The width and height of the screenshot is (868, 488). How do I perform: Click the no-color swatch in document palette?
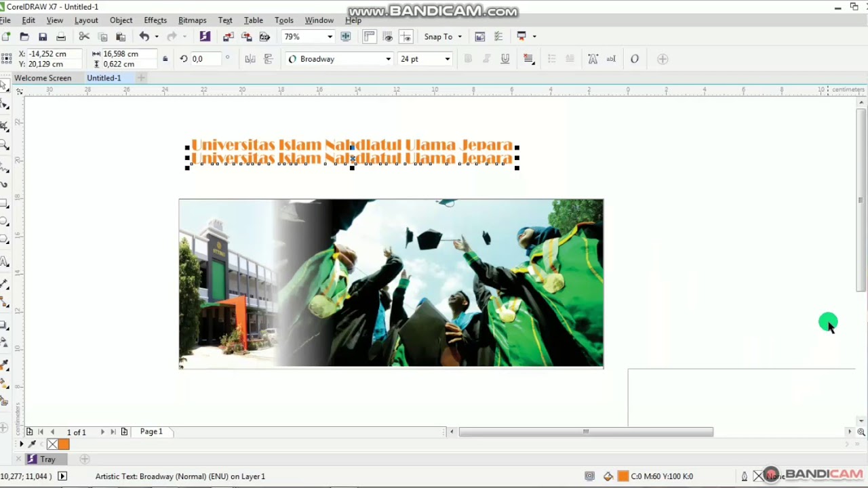pyautogui.click(x=52, y=445)
